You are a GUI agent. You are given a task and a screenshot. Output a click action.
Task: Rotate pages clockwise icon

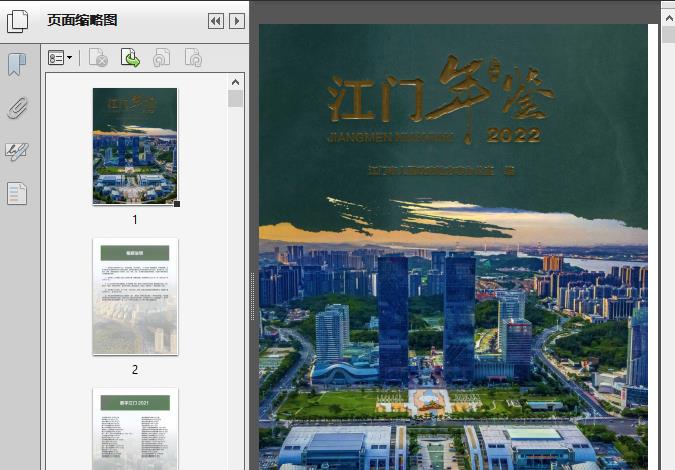193,58
